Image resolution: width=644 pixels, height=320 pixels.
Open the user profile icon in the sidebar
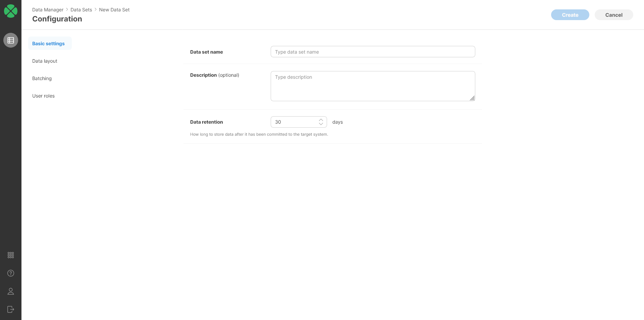tap(10, 291)
